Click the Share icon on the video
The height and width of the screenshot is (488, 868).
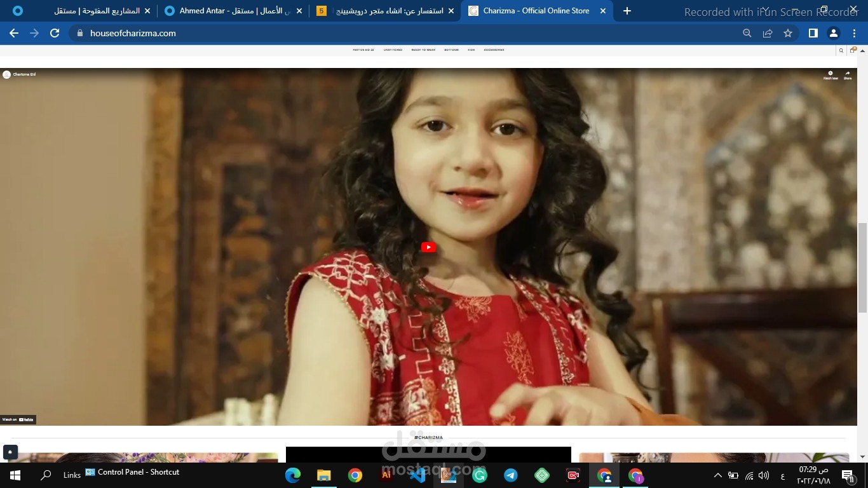(848, 75)
